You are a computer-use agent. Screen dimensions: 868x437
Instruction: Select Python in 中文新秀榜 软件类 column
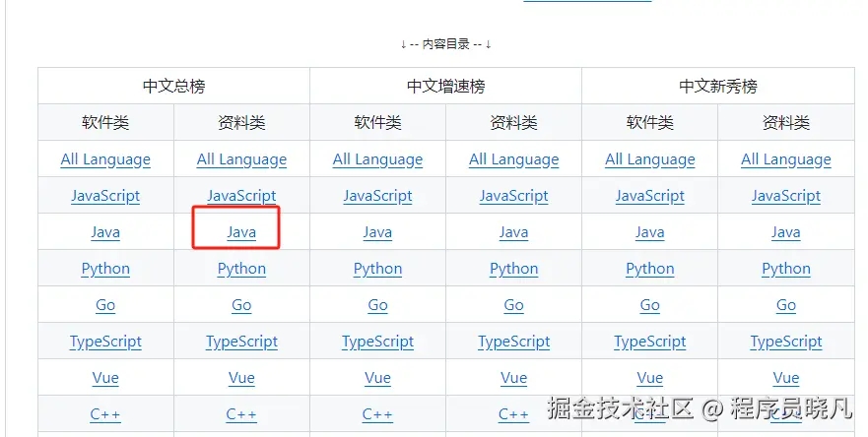click(650, 269)
